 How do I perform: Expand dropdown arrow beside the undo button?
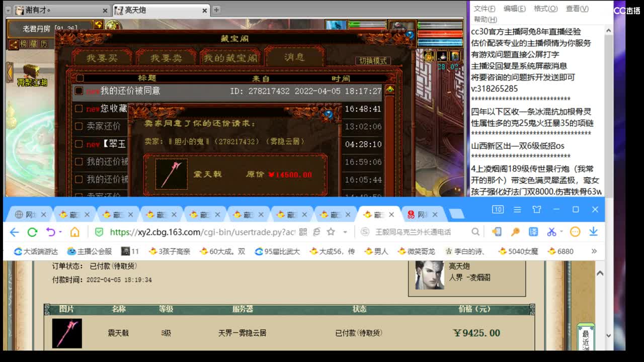pos(60,232)
